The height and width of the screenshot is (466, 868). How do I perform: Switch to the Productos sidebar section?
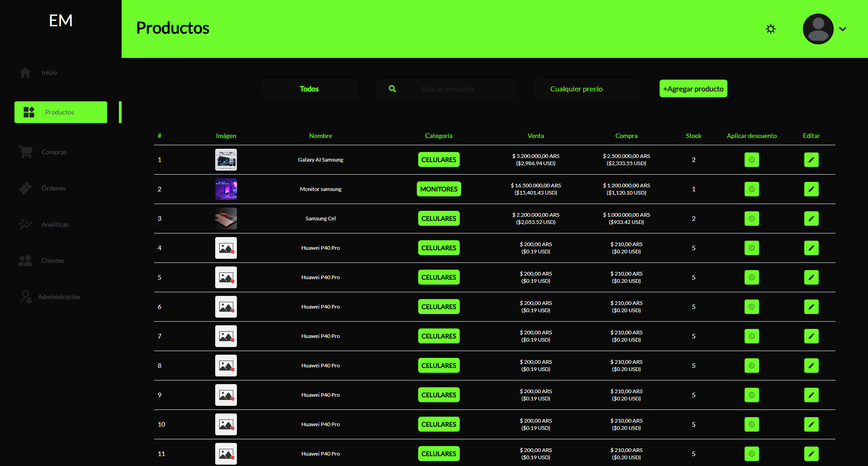[60, 112]
